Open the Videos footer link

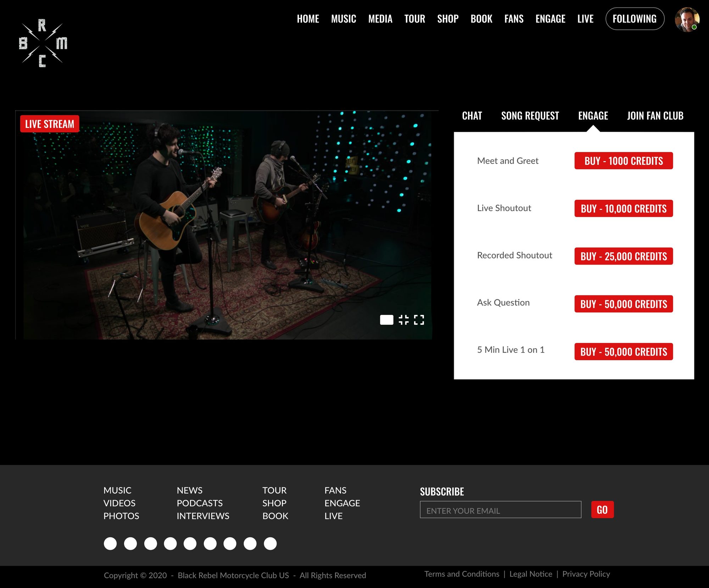(119, 503)
